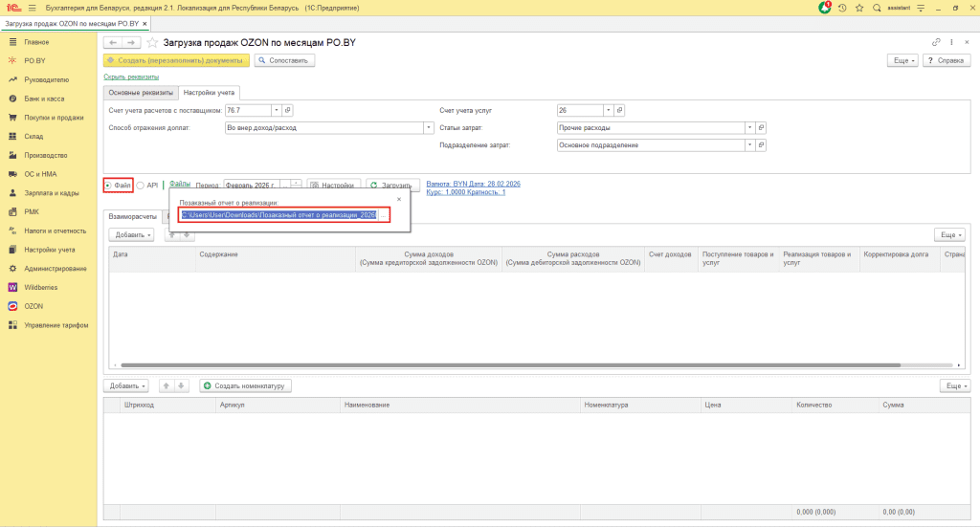Add this form to favorites star

152,42
